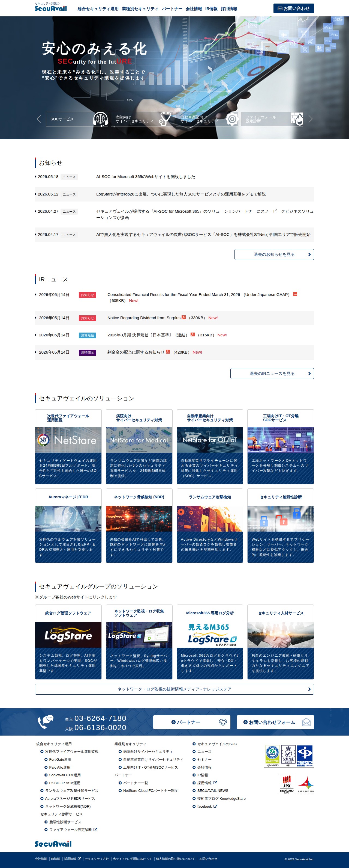Open the AuroraマネージドEDR solution card

click(68, 526)
